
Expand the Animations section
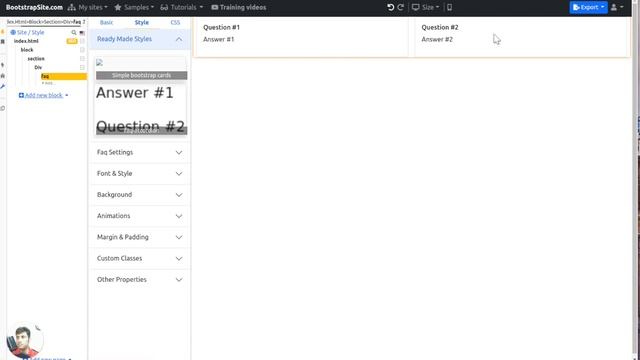pos(140,216)
